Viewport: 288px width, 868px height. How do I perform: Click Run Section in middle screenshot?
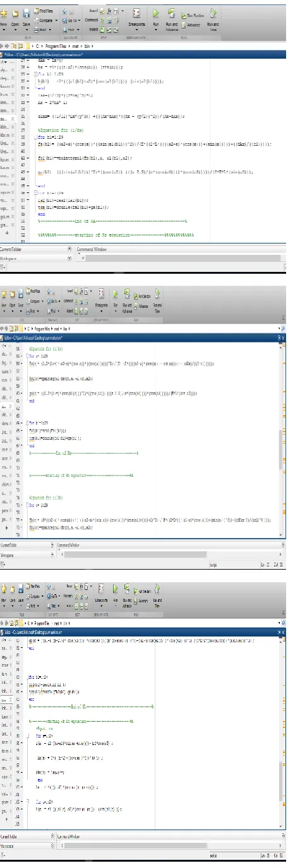pos(142,296)
